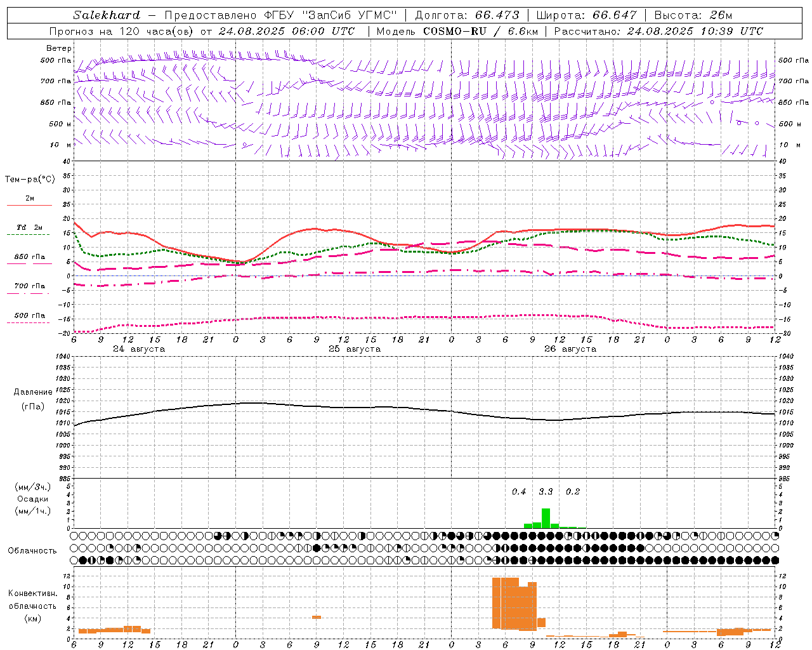Click the Тем-ра(°C) temperature axis label
Image resolution: width=812 pixels, height=650 pixels.
(30, 179)
